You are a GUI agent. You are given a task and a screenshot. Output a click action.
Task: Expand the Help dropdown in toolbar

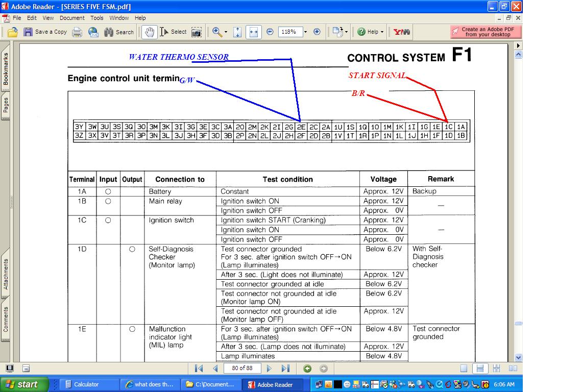(382, 32)
